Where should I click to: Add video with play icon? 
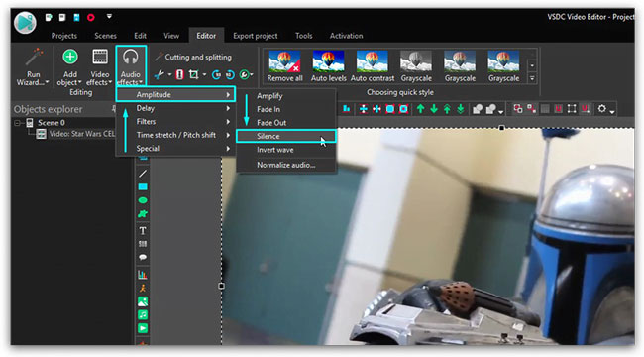click(x=143, y=328)
